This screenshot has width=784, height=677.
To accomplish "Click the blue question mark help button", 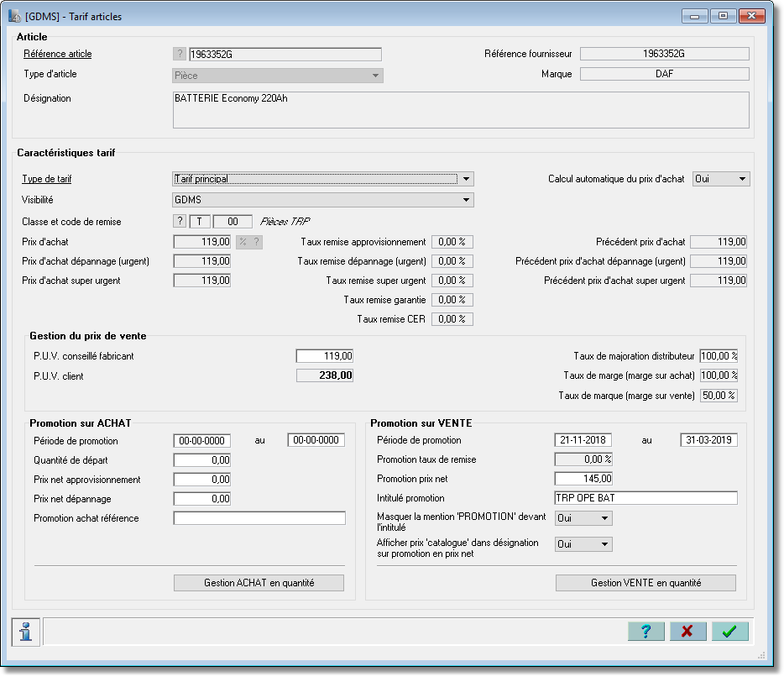I will coord(646,632).
